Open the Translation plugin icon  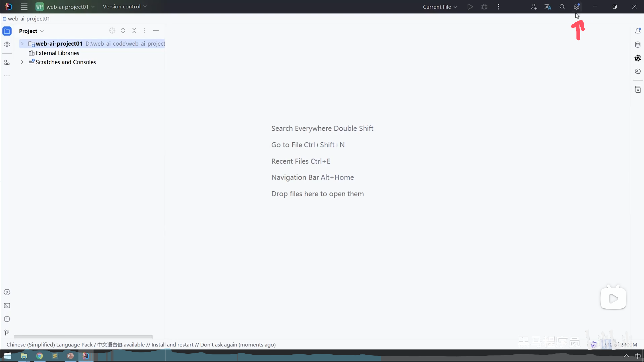[548, 7]
